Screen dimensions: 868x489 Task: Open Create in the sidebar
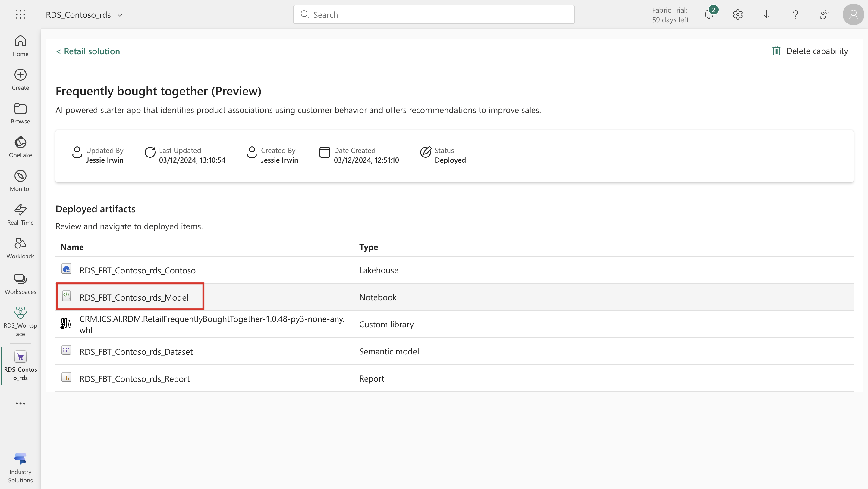20,79
